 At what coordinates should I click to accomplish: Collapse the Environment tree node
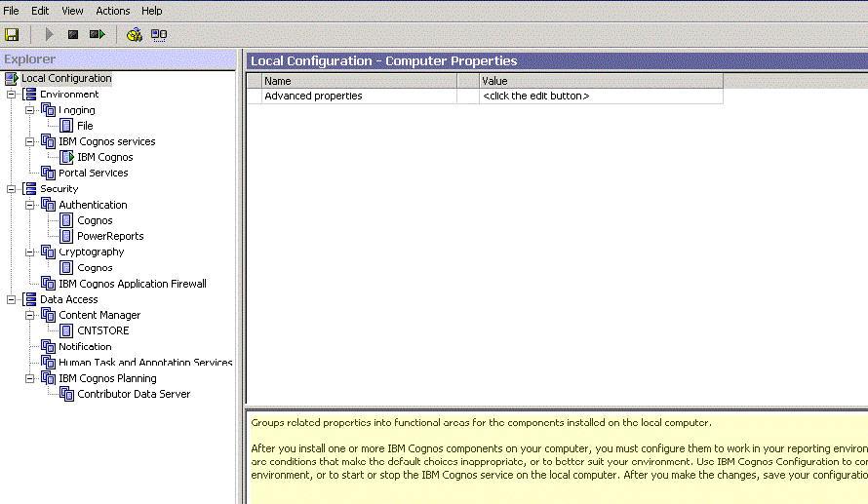click(11, 95)
